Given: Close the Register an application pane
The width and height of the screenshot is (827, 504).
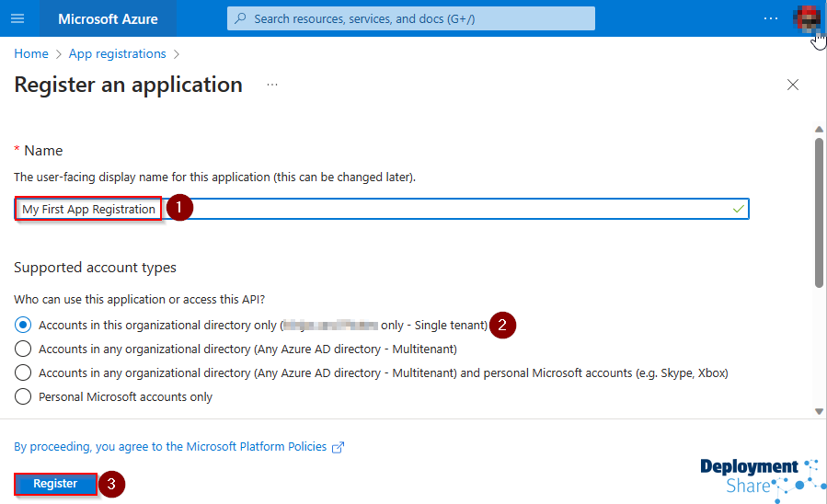Looking at the screenshot, I should pyautogui.click(x=793, y=85).
